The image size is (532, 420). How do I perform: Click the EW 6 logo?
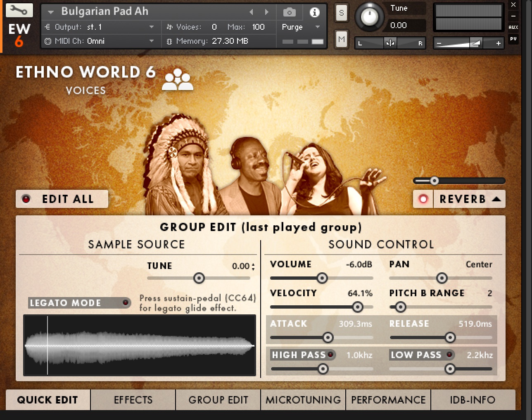19,35
